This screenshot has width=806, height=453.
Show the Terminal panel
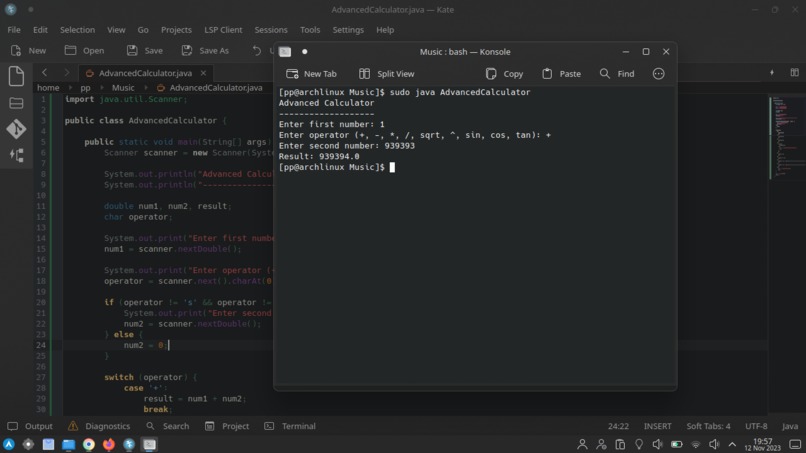point(290,426)
